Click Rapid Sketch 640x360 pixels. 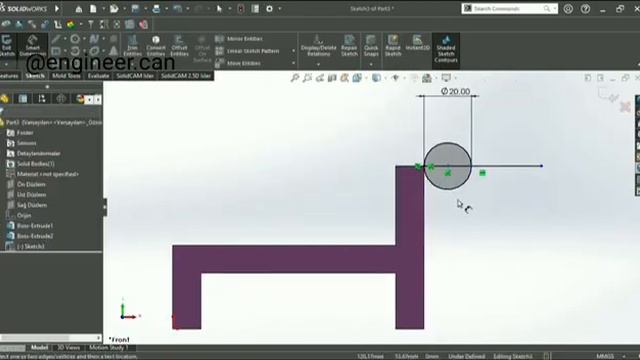pyautogui.click(x=393, y=46)
